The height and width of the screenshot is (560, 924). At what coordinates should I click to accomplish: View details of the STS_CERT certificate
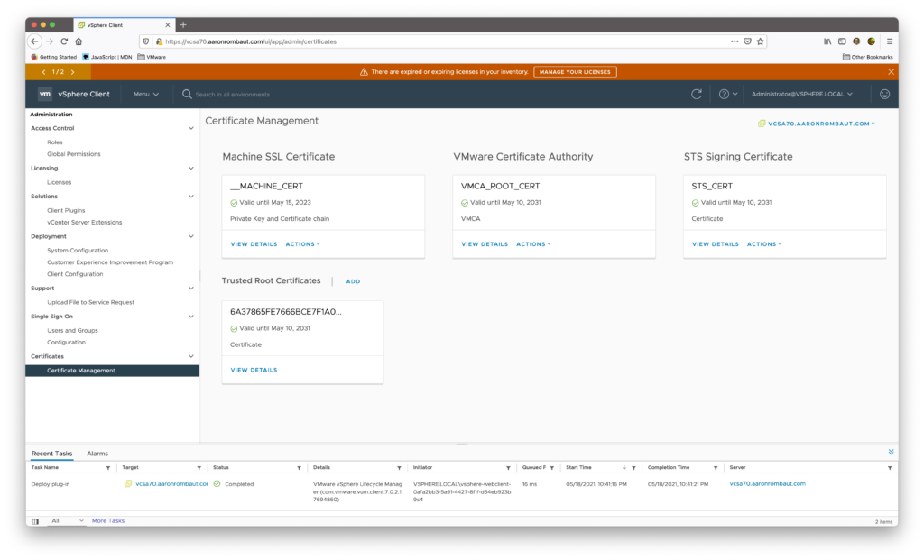(715, 244)
